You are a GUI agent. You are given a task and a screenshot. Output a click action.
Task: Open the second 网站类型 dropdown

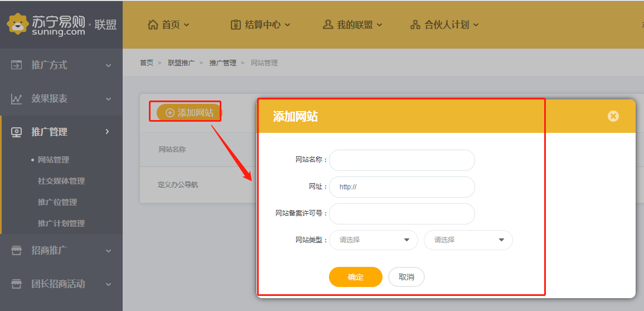coord(468,240)
